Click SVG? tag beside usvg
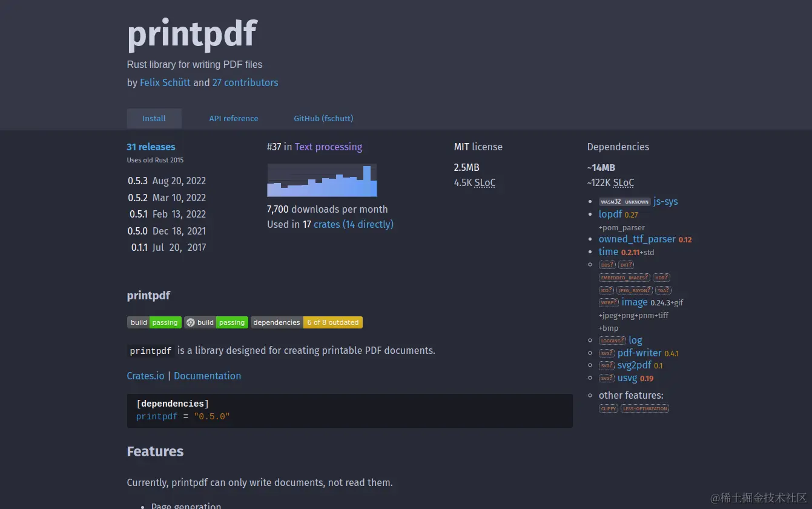The height and width of the screenshot is (509, 812). tap(607, 378)
